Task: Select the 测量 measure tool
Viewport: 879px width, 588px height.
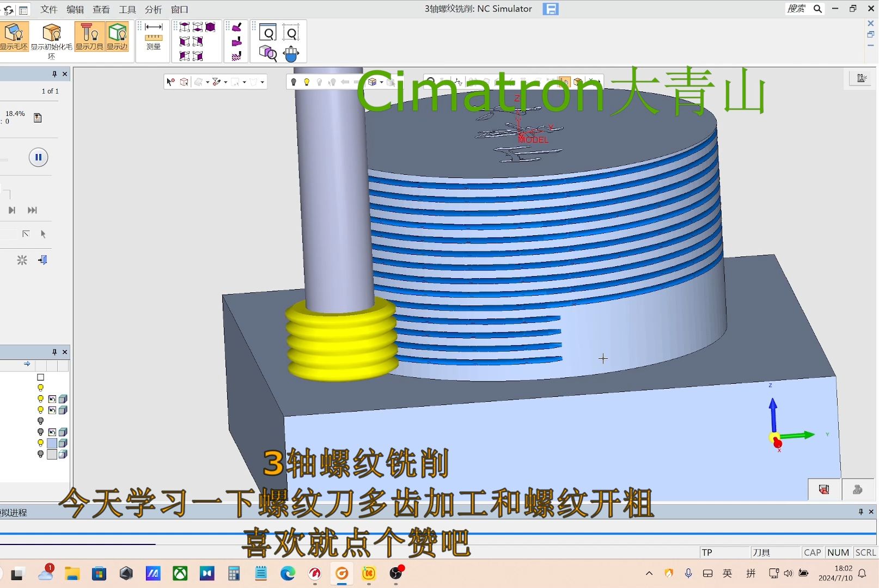Action: click(x=154, y=36)
